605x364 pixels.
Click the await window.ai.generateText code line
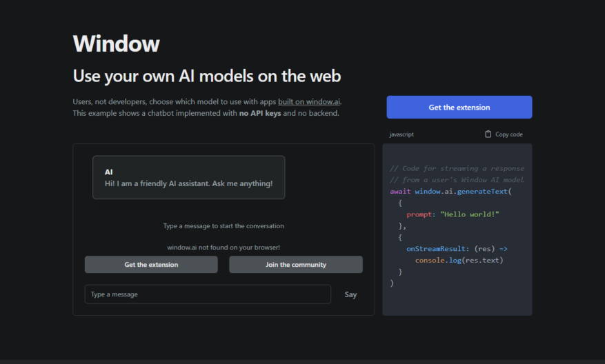point(450,191)
